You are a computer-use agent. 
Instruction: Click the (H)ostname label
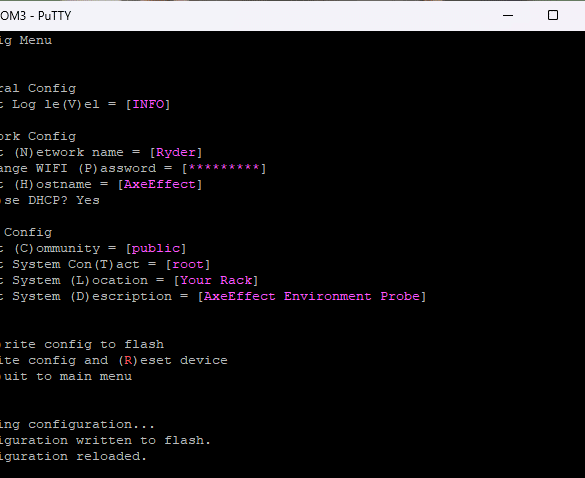[x=53, y=184]
